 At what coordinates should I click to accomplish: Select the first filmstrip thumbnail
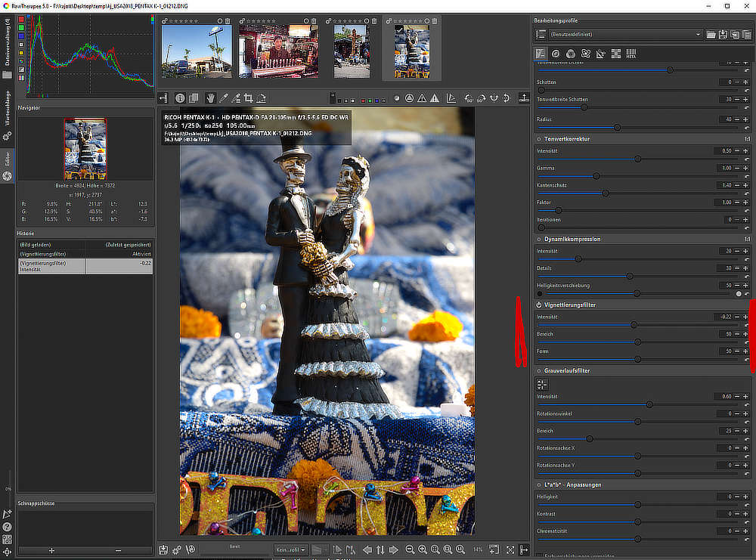pyautogui.click(x=196, y=50)
